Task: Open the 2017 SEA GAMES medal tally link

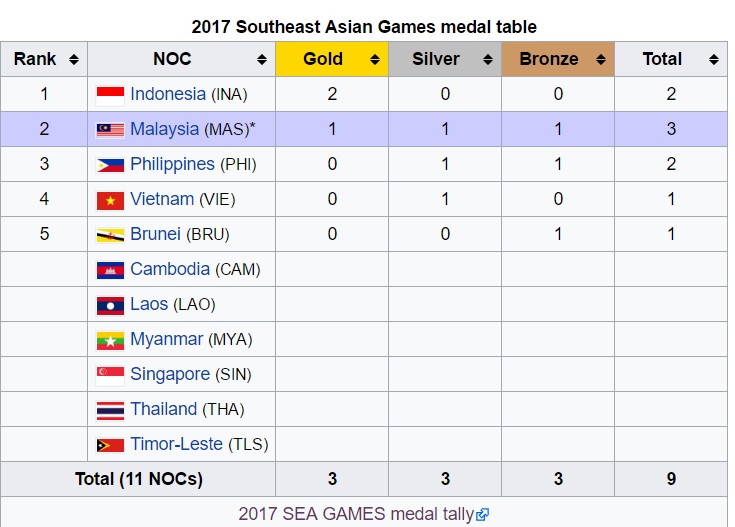Action: (x=356, y=514)
